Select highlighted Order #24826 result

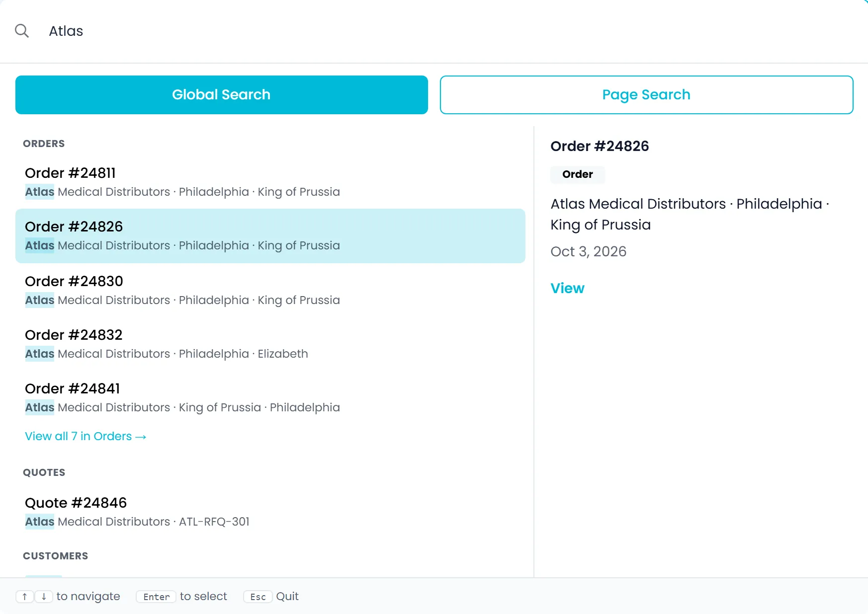tap(270, 236)
